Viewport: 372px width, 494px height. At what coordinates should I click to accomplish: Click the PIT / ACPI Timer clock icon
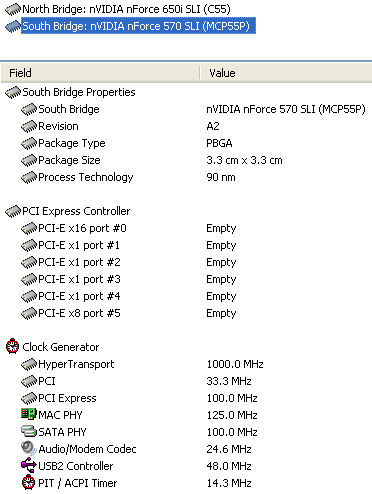coord(29,482)
